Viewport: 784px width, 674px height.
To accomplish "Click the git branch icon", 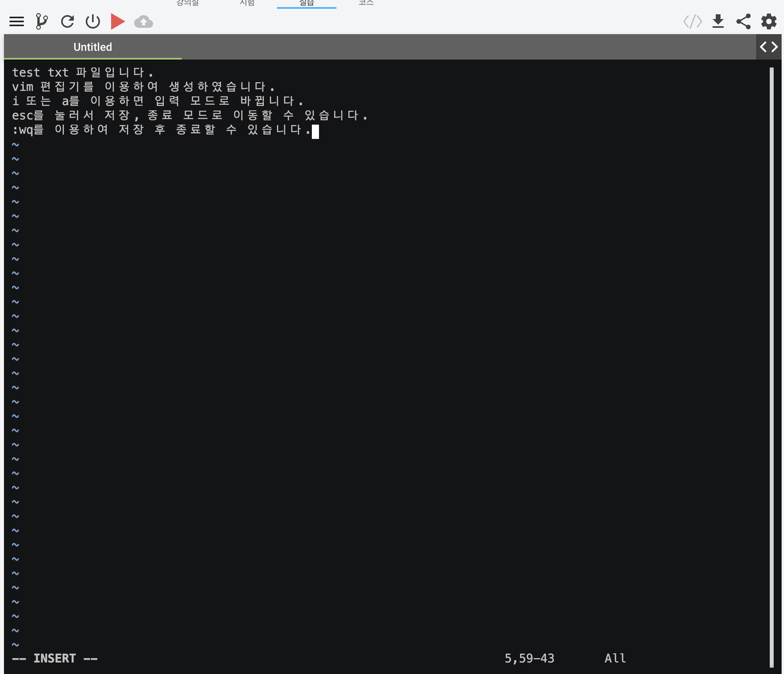I will [x=42, y=21].
